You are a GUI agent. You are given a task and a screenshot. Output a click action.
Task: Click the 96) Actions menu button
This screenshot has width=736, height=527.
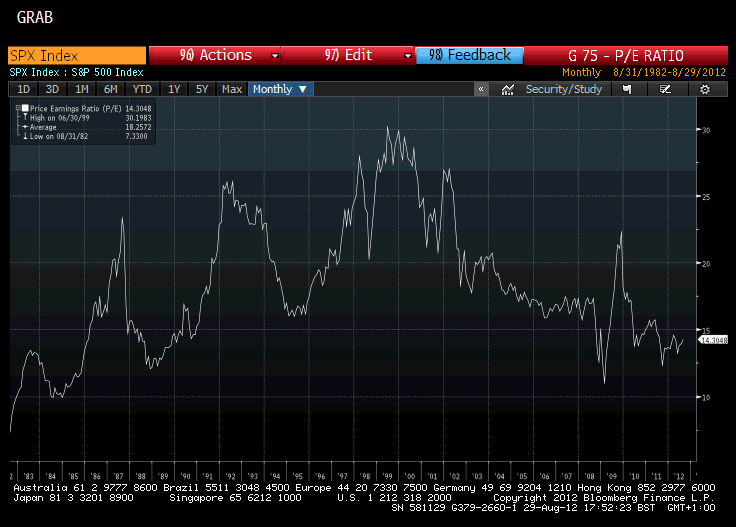[215, 55]
